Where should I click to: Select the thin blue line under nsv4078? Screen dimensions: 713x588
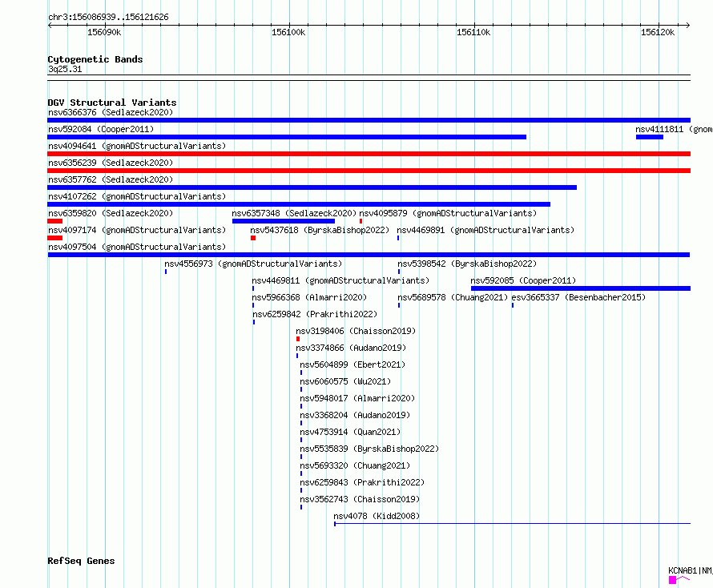(513, 524)
